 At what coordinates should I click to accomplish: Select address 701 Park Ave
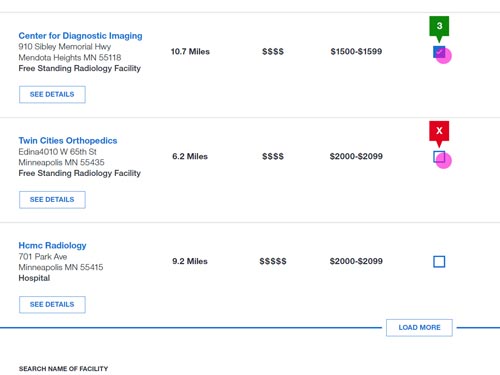click(x=43, y=257)
